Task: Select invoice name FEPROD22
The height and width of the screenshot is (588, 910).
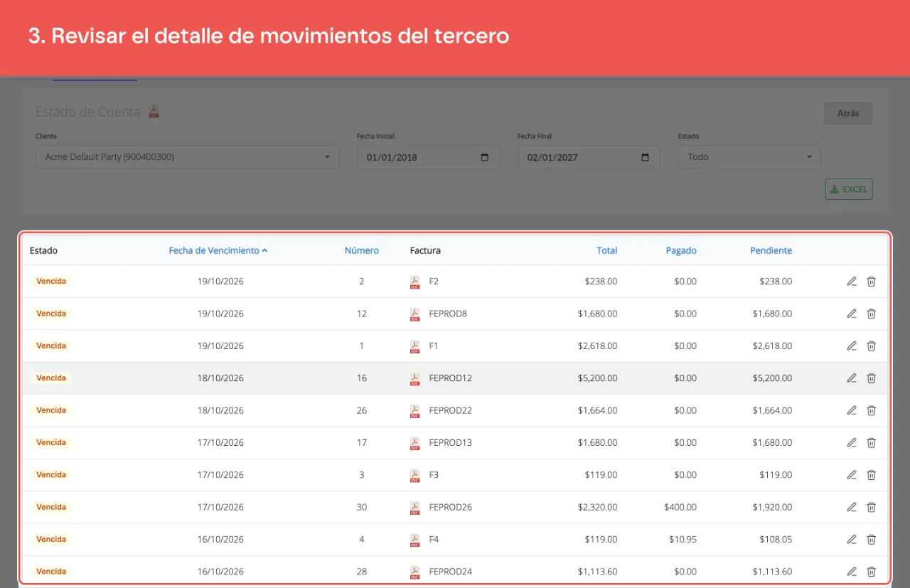Action: point(451,410)
